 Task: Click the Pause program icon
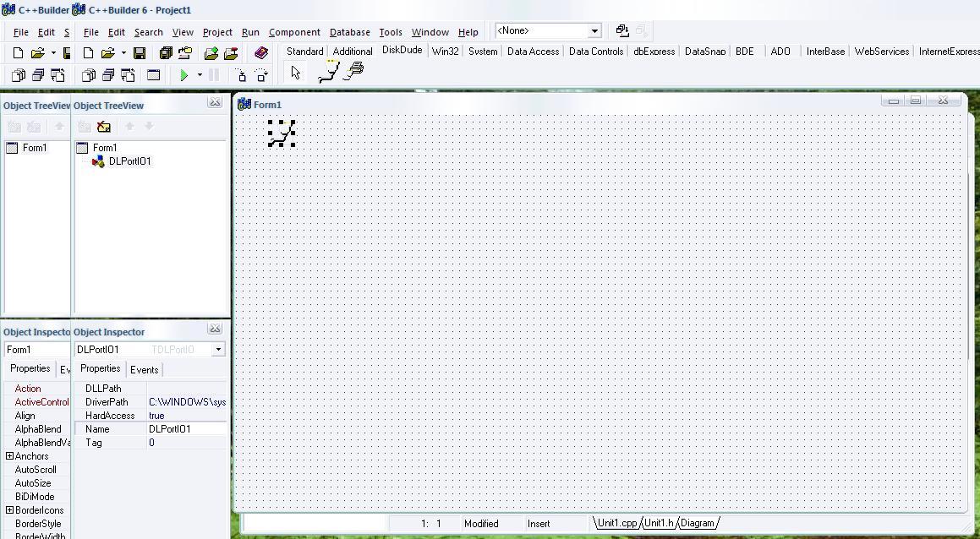coord(213,75)
